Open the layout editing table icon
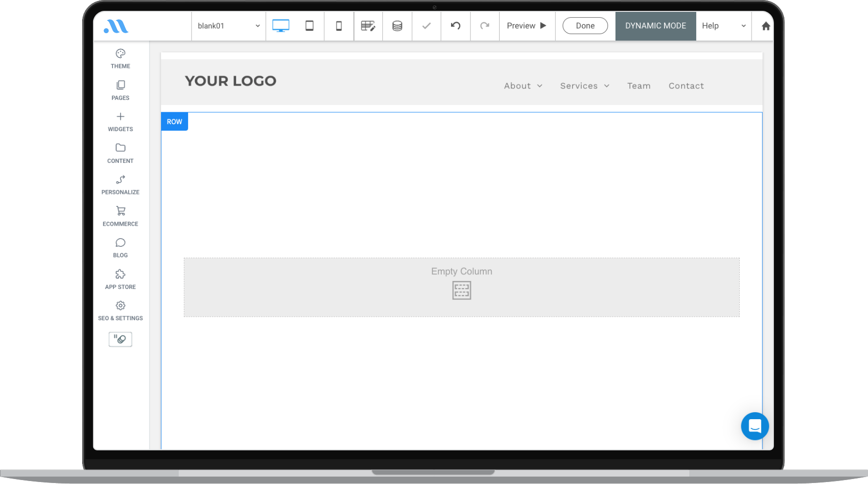The image size is (868, 484). click(x=368, y=26)
